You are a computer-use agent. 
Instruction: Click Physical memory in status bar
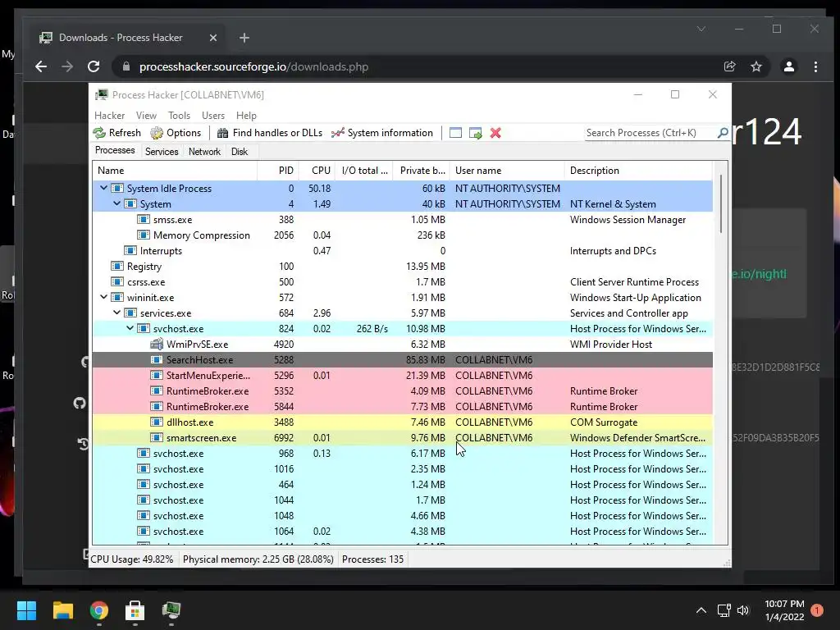(258, 559)
